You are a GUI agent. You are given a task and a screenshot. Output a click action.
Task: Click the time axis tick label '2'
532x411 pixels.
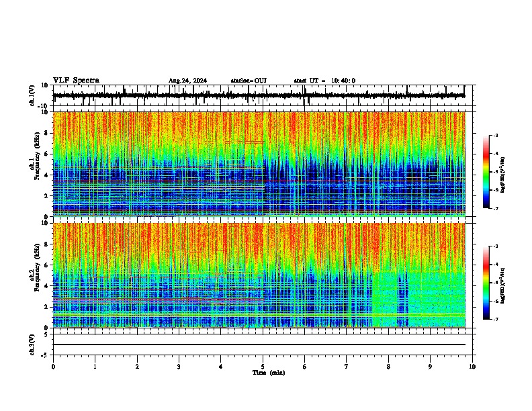pos(137,367)
